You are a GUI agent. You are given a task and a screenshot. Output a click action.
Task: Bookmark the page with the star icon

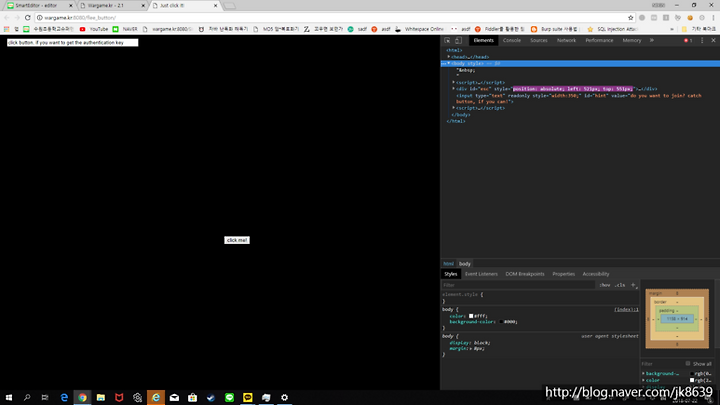tap(630, 17)
